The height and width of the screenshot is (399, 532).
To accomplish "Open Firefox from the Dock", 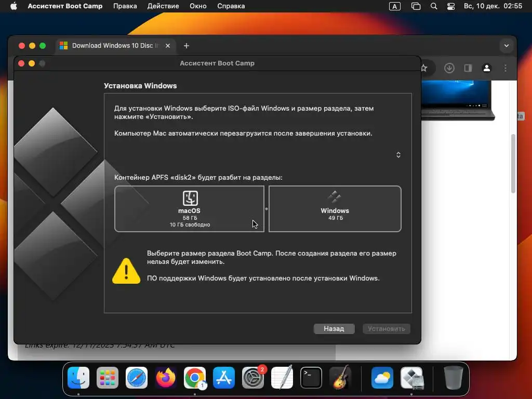I will 166,377.
